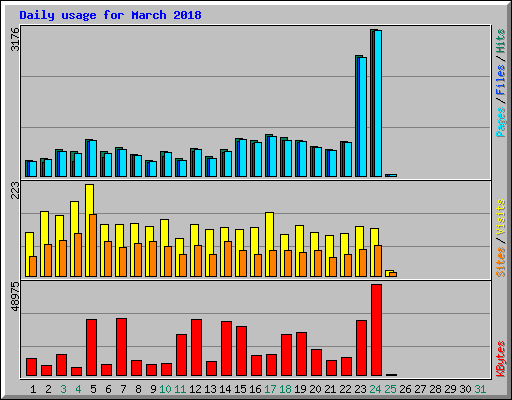The image size is (512, 400).
Task: Select the cyan pages bar for day 17
Action: (273, 156)
